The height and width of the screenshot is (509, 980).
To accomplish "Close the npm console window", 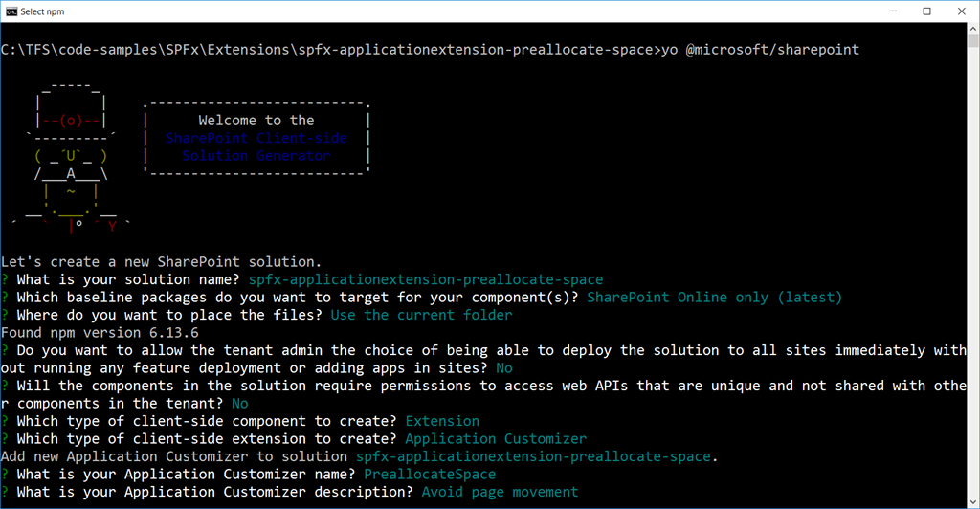I will coord(961,11).
